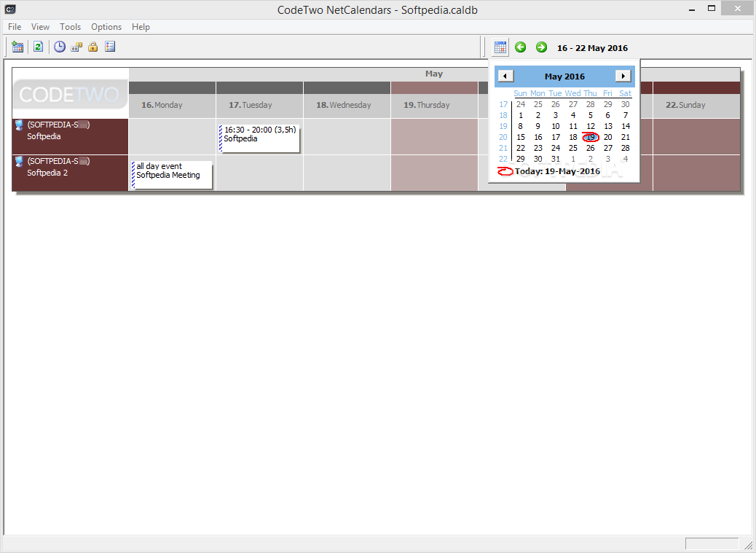Click the Wed weekday header in date picker
The height and width of the screenshot is (553, 756).
pyautogui.click(x=572, y=93)
